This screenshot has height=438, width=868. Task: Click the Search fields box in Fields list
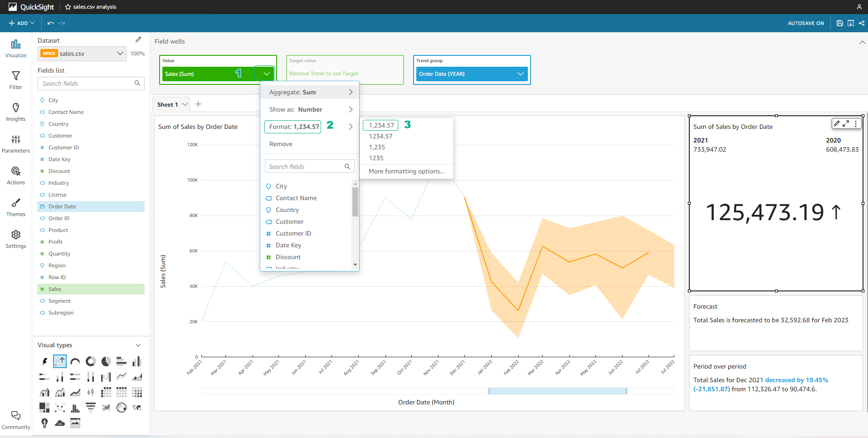pyautogui.click(x=91, y=84)
